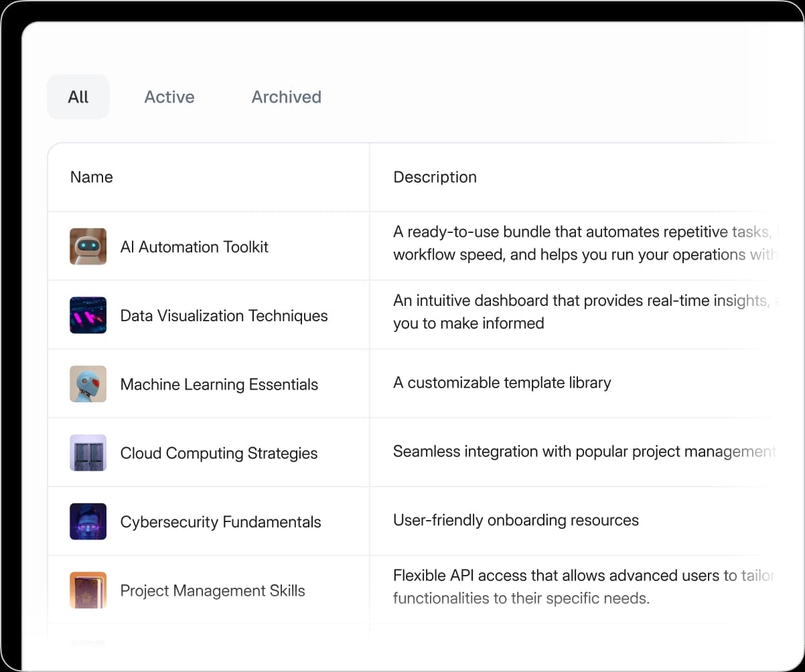
Task: Sort by the Name column header
Action: point(91,177)
